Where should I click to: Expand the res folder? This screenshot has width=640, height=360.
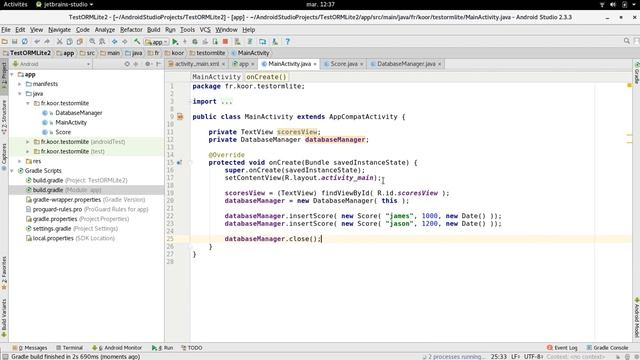pyautogui.click(x=20, y=161)
